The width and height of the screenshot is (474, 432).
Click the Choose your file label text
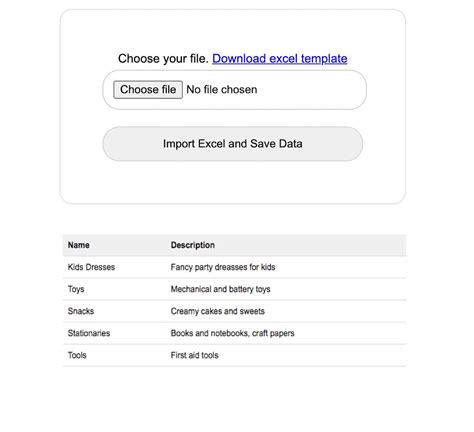163,59
